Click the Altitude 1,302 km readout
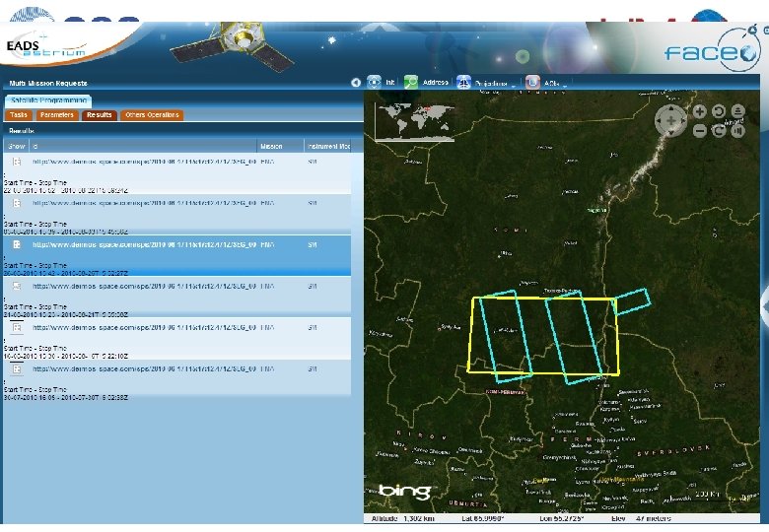The image size is (769, 532). coord(402,518)
